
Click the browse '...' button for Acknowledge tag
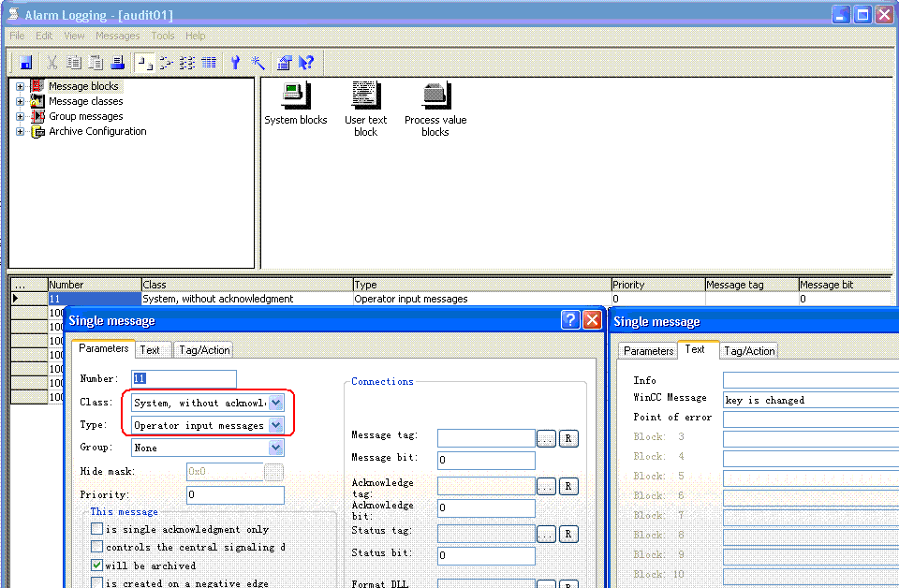(x=546, y=487)
